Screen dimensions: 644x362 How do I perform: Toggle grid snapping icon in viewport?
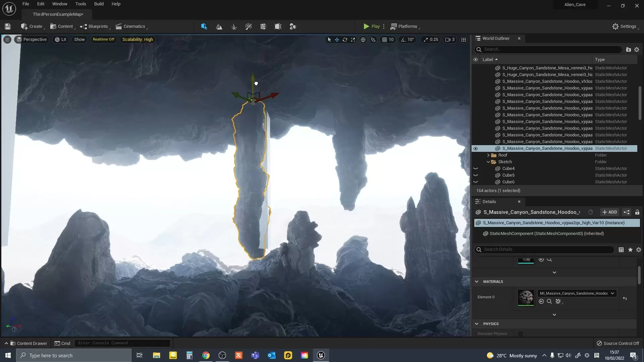(384, 40)
